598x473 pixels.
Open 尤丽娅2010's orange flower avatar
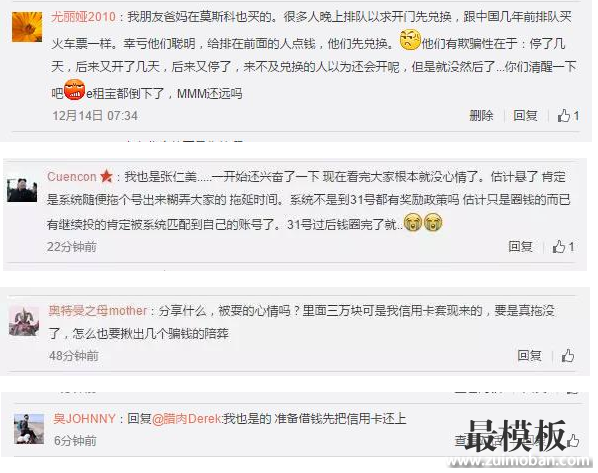pyautogui.click(x=27, y=26)
